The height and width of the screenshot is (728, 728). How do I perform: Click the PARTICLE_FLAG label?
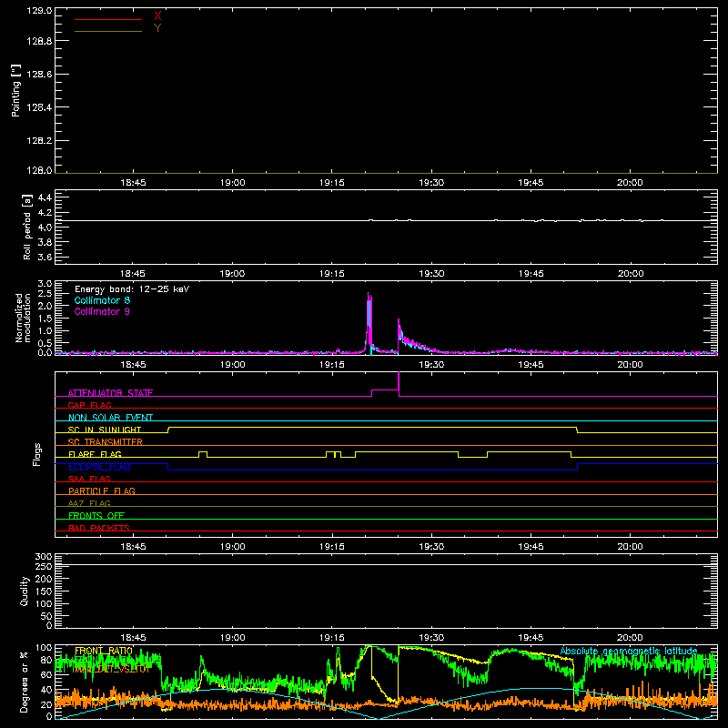102,491
